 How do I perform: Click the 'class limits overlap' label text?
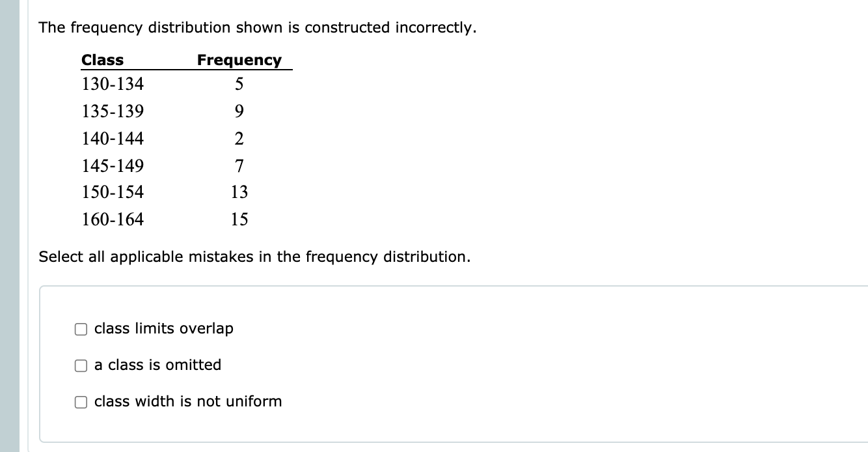click(x=163, y=329)
